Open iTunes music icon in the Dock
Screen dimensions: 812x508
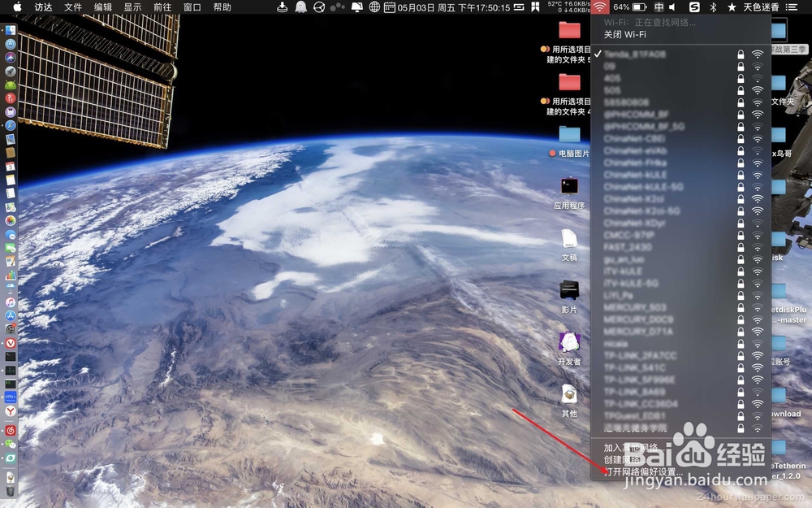click(x=11, y=302)
